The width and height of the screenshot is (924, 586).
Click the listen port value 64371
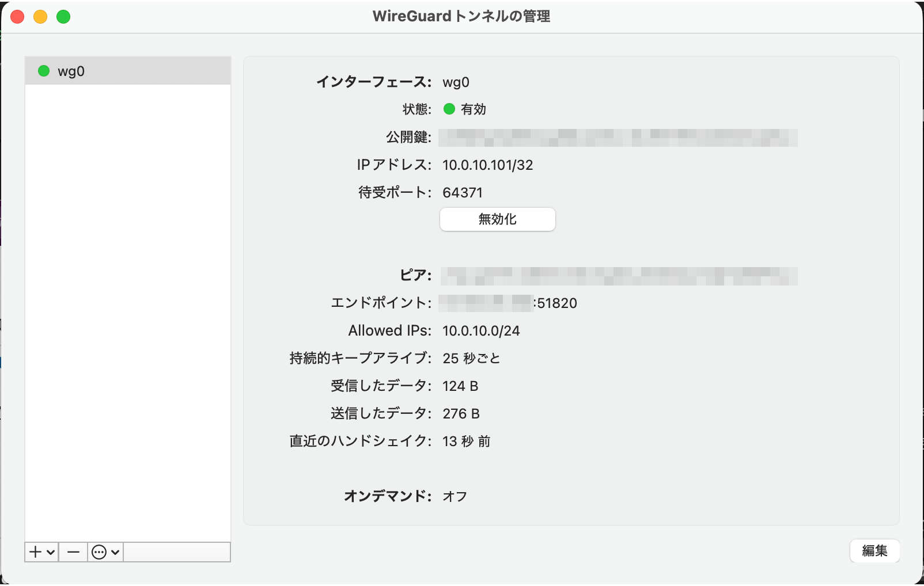463,192
